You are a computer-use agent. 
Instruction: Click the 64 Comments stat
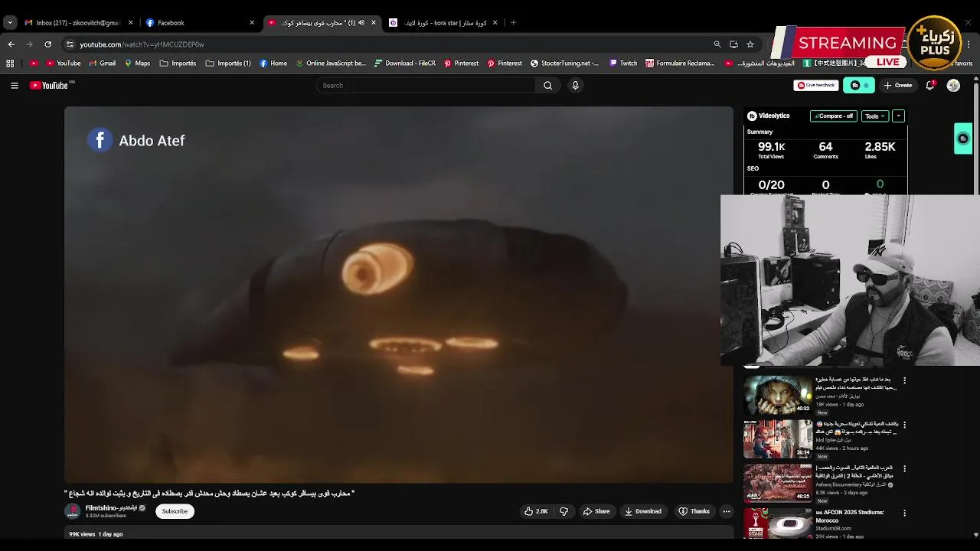coord(825,150)
